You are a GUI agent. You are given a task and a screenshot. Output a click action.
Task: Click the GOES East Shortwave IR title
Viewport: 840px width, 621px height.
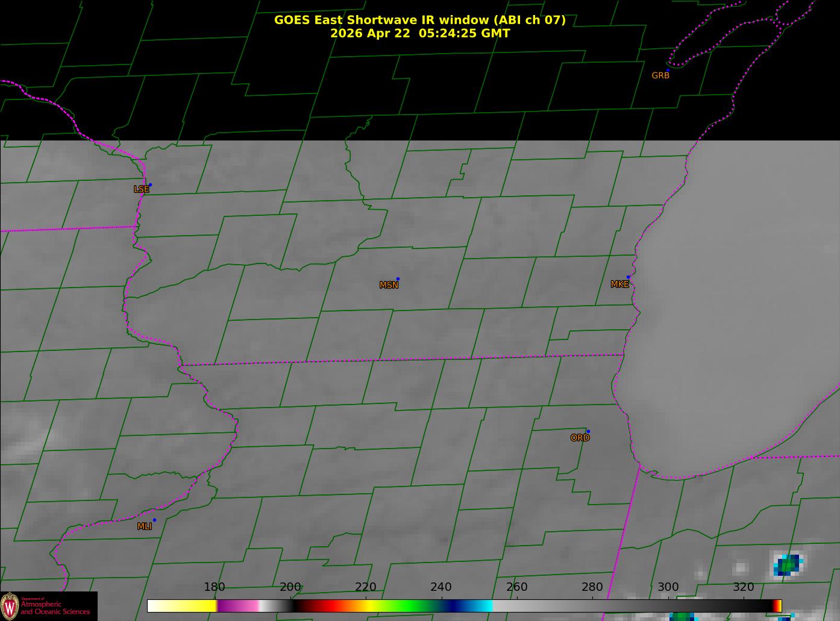point(420,20)
